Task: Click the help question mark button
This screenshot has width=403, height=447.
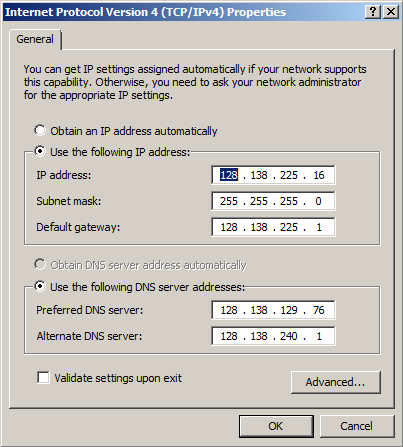Action: point(373,12)
